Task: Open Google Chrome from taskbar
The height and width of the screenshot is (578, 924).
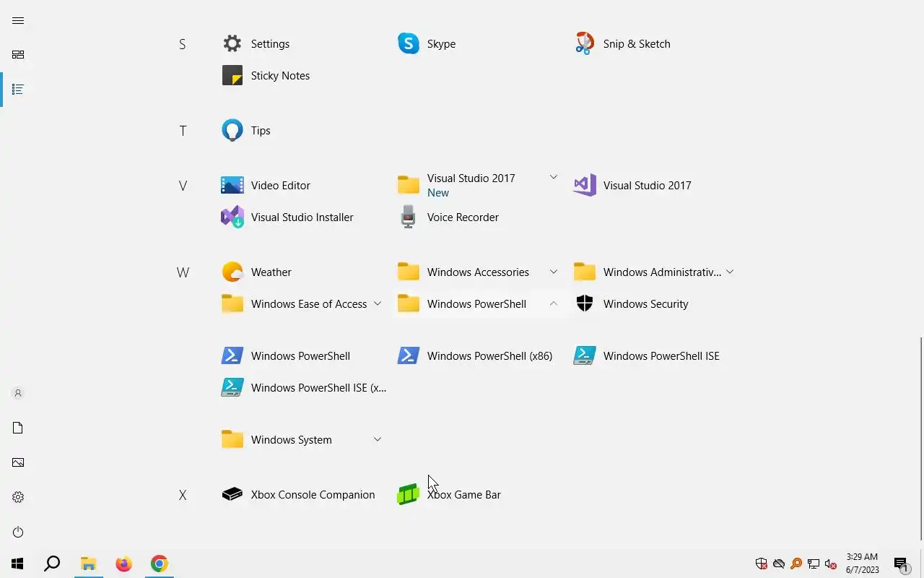Action: pos(159,564)
